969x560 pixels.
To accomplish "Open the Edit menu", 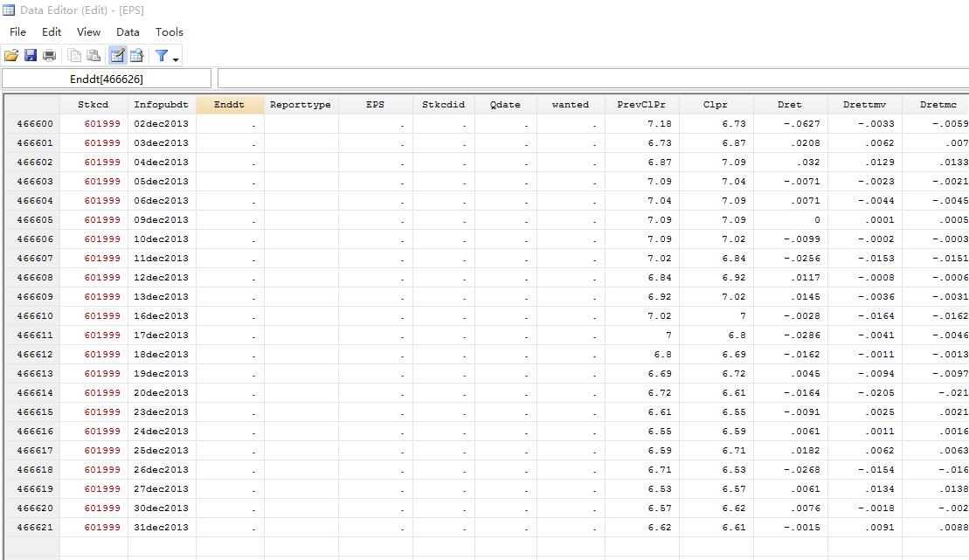I will (52, 32).
